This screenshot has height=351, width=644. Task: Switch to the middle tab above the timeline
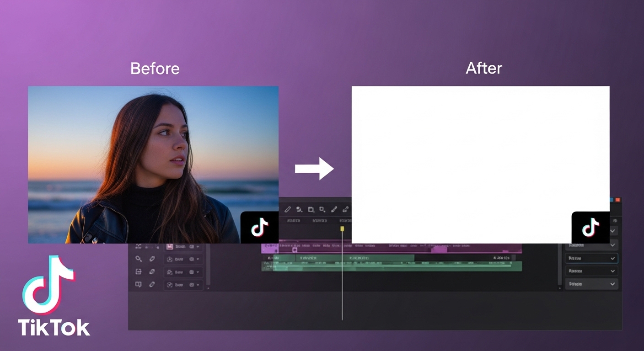click(319, 221)
